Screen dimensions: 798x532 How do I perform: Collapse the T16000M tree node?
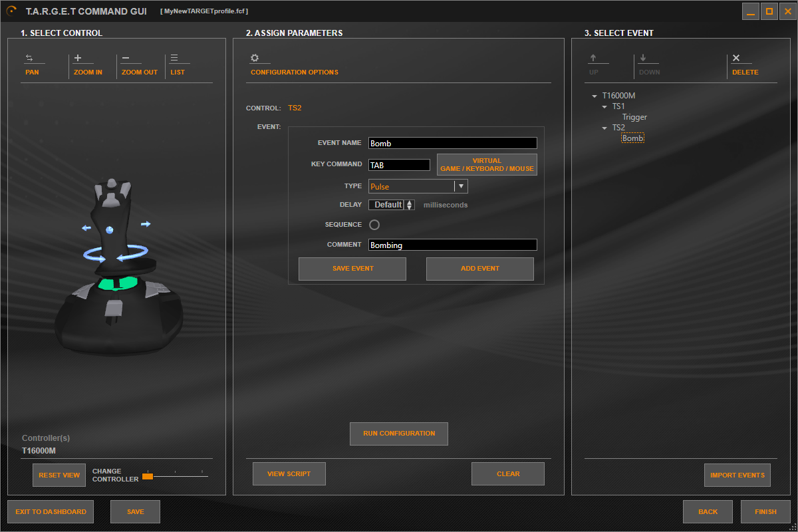pyautogui.click(x=595, y=96)
